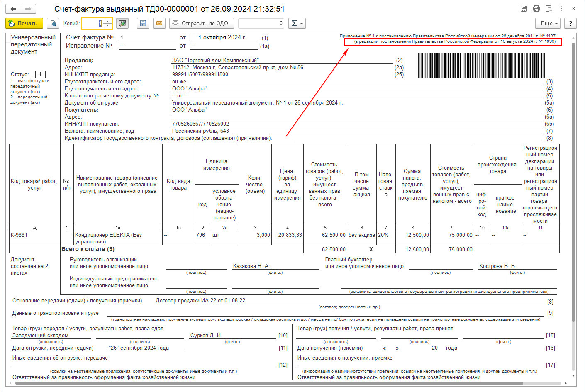Click Грузополучатель value ООО "Альфа"
The width and height of the screenshot is (585, 392).
[189, 89]
